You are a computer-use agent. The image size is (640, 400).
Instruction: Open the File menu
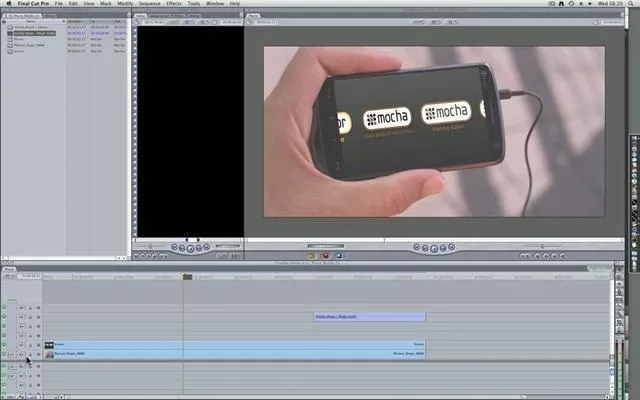(59, 3)
